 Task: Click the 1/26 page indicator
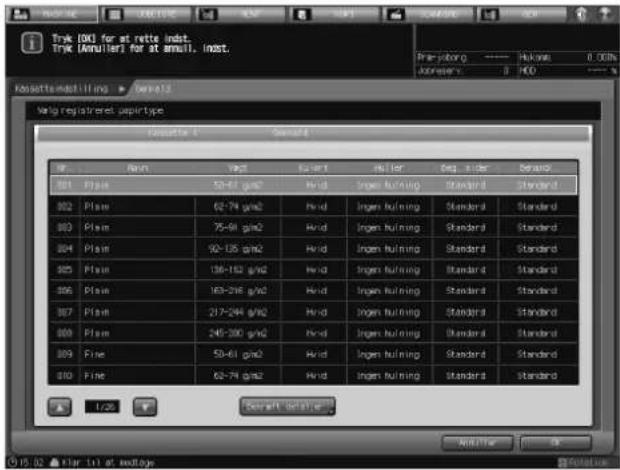(102, 407)
